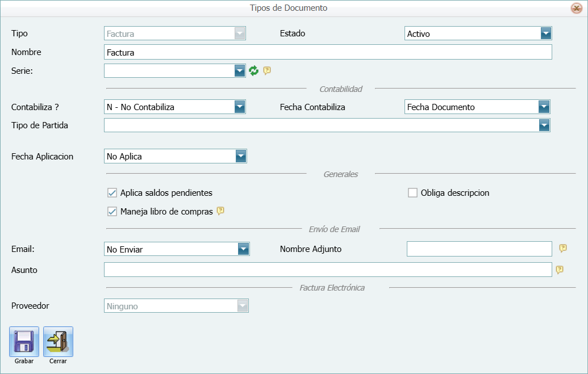Open the Estado dropdown
This screenshot has height=374, width=588.
(545, 33)
